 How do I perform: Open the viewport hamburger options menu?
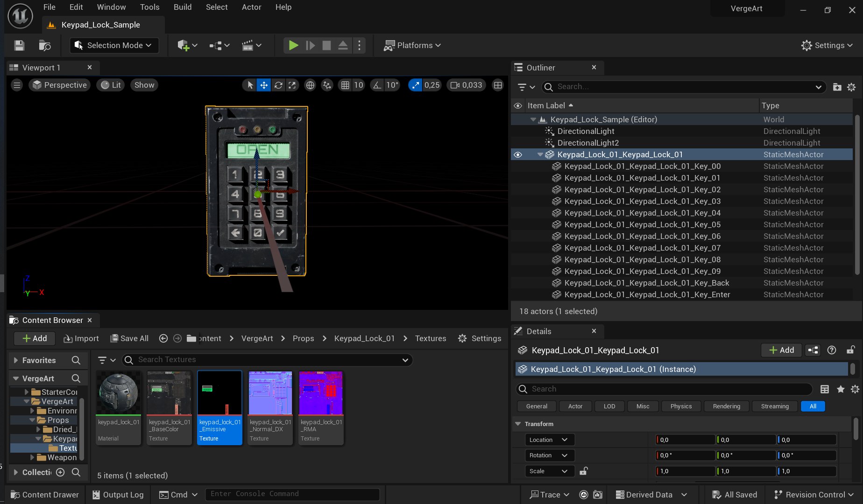coord(17,85)
